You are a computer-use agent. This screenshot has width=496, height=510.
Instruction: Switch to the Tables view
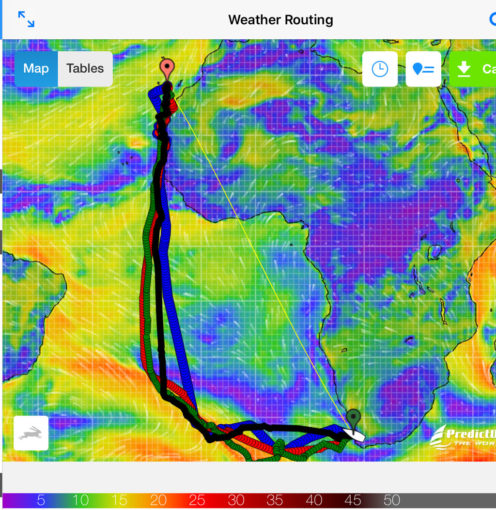[x=85, y=69]
